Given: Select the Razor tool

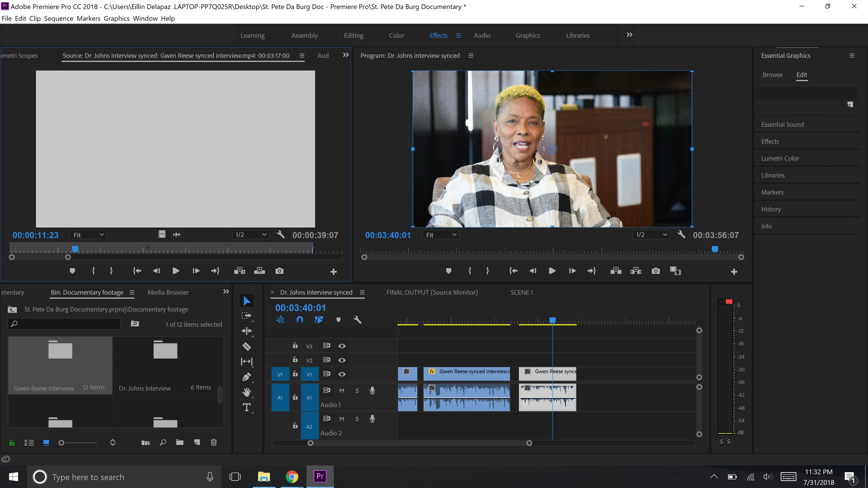Looking at the screenshot, I should coord(247,346).
